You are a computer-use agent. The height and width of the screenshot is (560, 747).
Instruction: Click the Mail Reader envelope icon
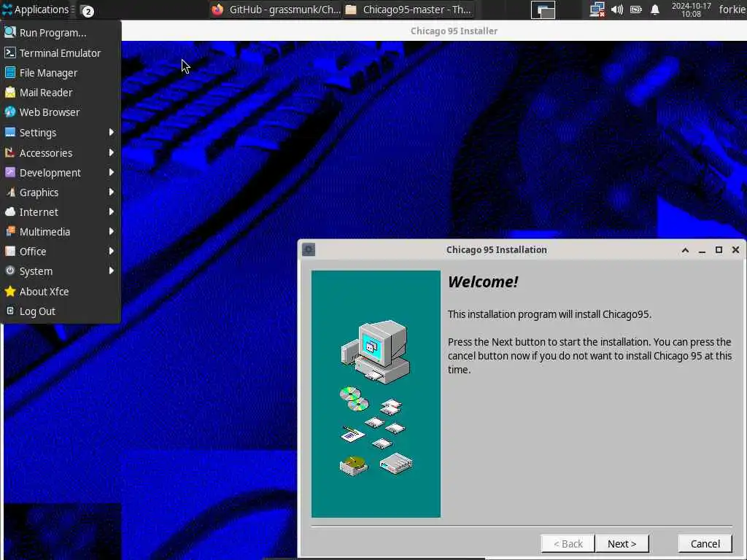10,93
